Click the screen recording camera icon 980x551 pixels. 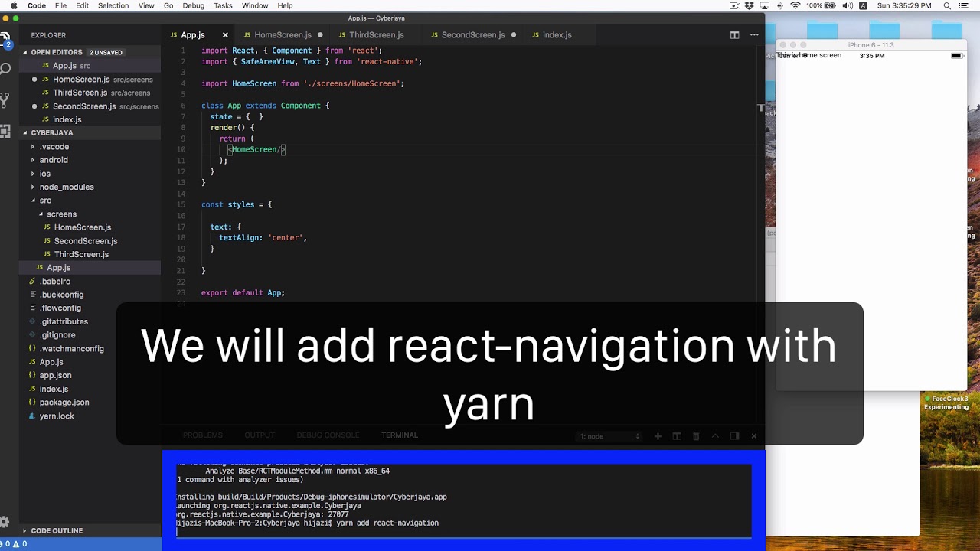735,5
